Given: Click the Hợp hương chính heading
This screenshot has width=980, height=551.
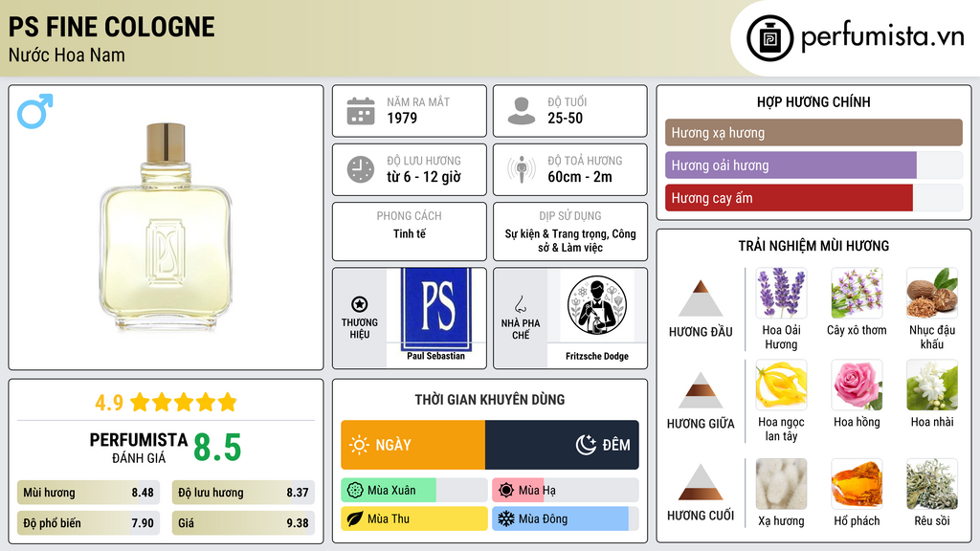Looking at the screenshot, I should (813, 101).
